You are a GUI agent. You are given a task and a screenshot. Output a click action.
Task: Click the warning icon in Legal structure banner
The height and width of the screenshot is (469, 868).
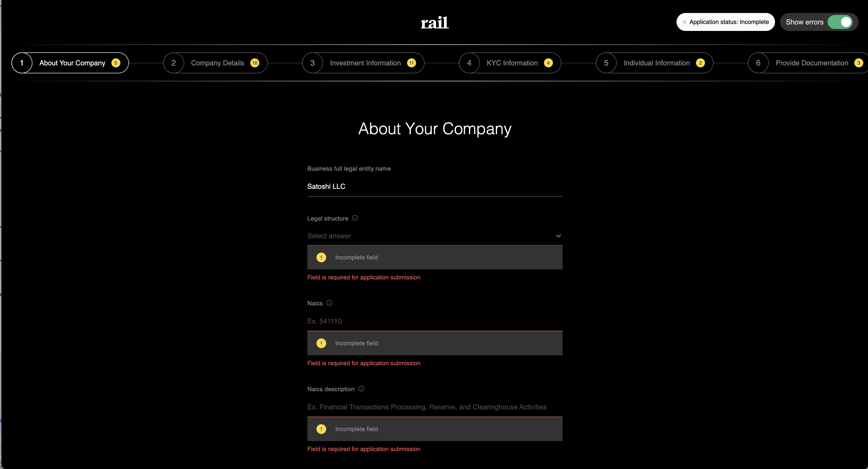pyautogui.click(x=321, y=257)
